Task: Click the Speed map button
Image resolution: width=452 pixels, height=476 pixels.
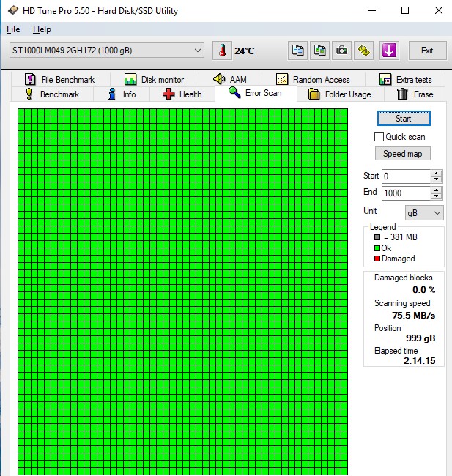Action: [x=403, y=154]
